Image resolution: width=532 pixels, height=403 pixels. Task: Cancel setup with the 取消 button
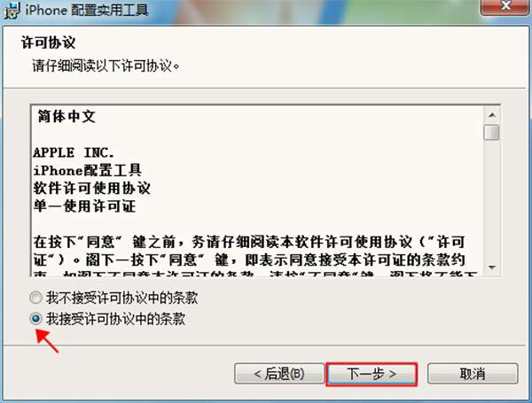[x=473, y=374]
